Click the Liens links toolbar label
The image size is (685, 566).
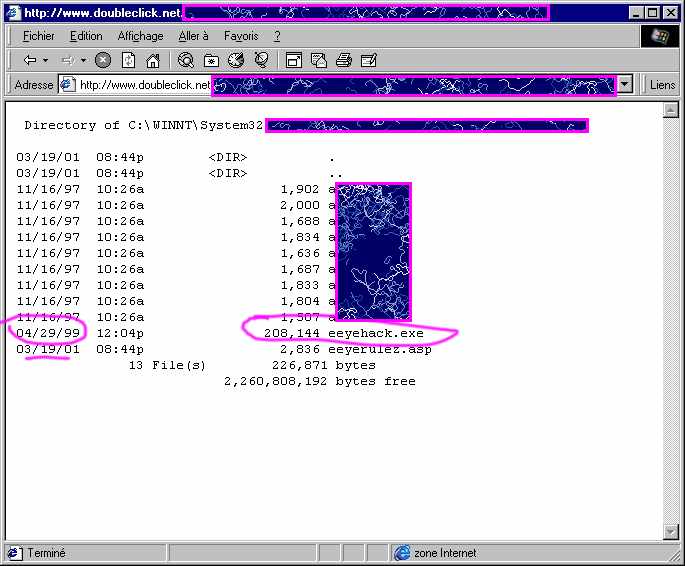662,85
